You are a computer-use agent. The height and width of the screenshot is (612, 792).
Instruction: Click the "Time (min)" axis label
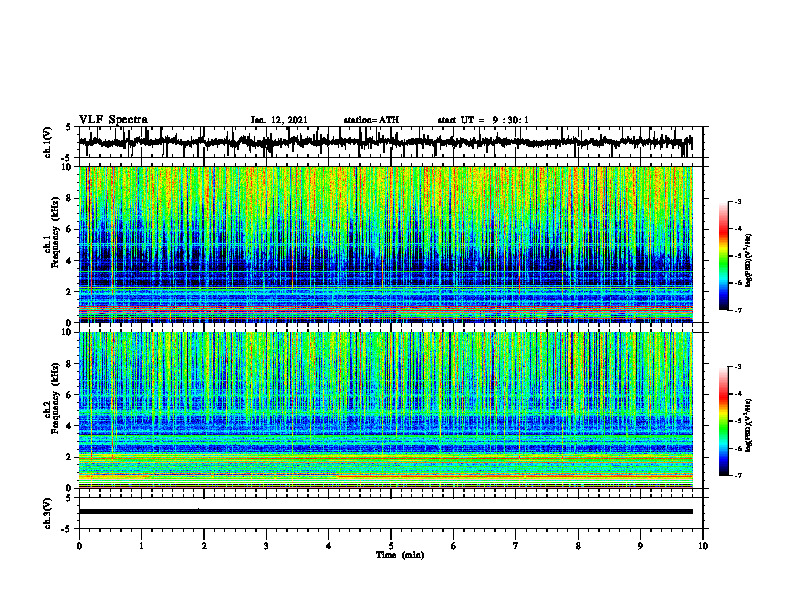tap(400, 555)
